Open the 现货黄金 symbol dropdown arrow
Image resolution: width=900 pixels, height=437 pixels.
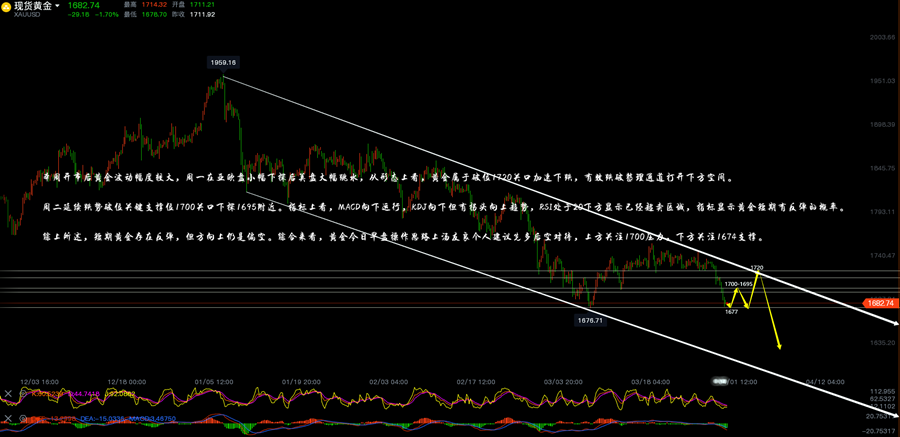coord(56,6)
